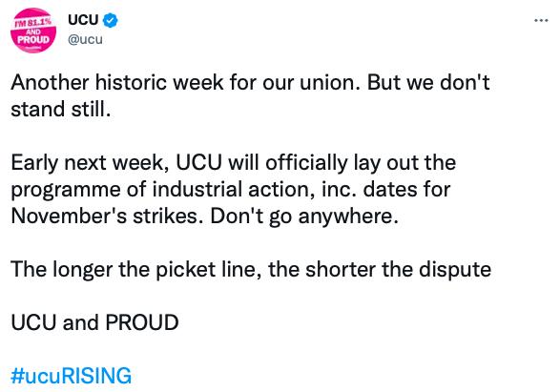The image size is (560, 392).
Task: Click the "I'M 81.1%" banner in avatar
Action: tap(32, 24)
